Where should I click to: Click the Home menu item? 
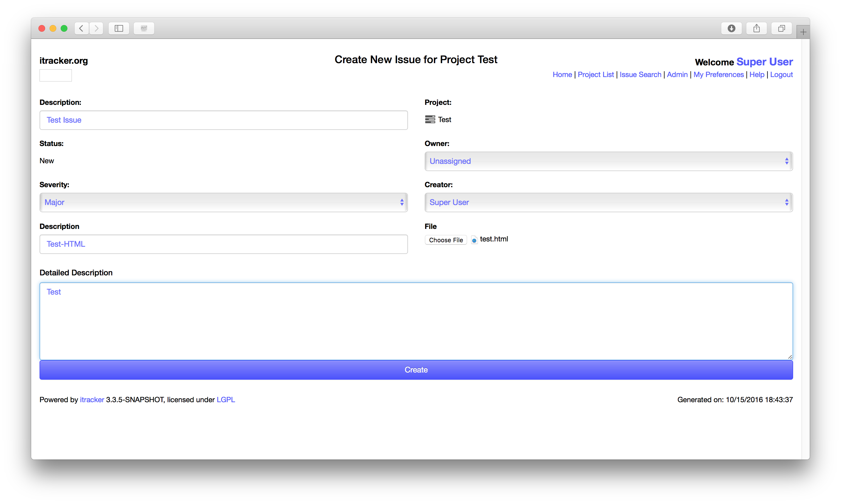click(x=562, y=74)
